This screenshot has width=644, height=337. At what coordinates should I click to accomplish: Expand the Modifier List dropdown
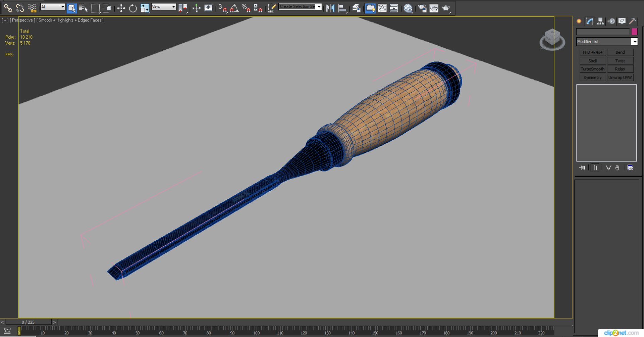[634, 42]
